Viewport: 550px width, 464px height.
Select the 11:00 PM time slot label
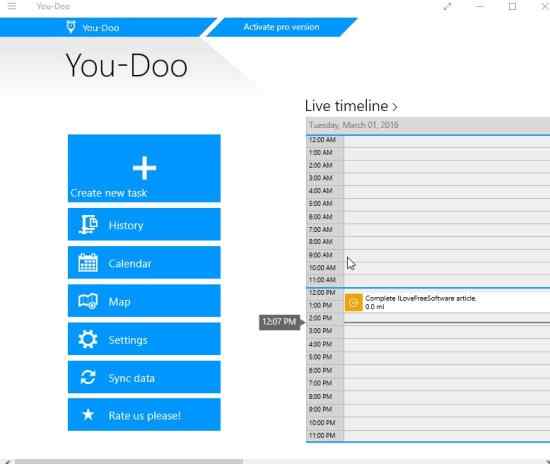pyautogui.click(x=322, y=436)
